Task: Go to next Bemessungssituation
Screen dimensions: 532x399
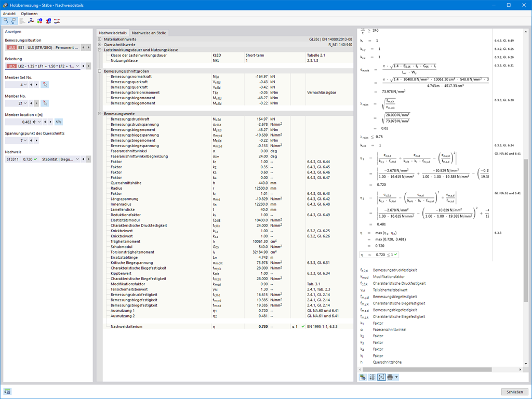Action: click(x=89, y=47)
